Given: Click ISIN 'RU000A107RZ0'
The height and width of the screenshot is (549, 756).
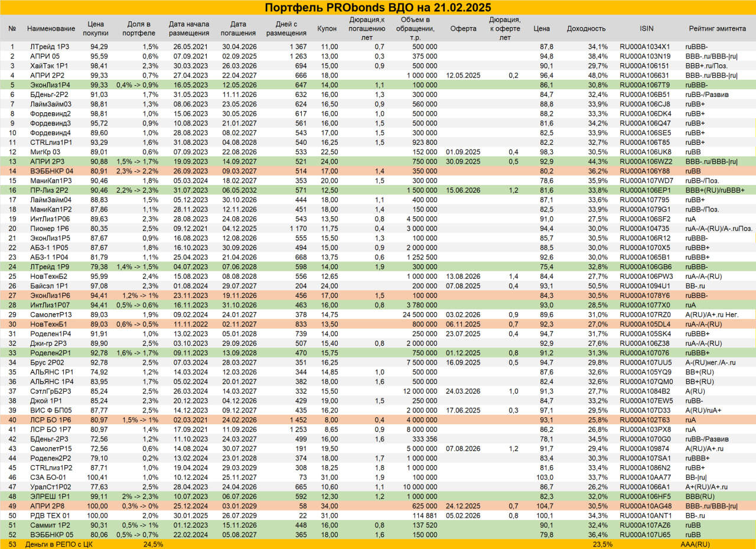Looking at the screenshot, I should pyautogui.click(x=645, y=314).
